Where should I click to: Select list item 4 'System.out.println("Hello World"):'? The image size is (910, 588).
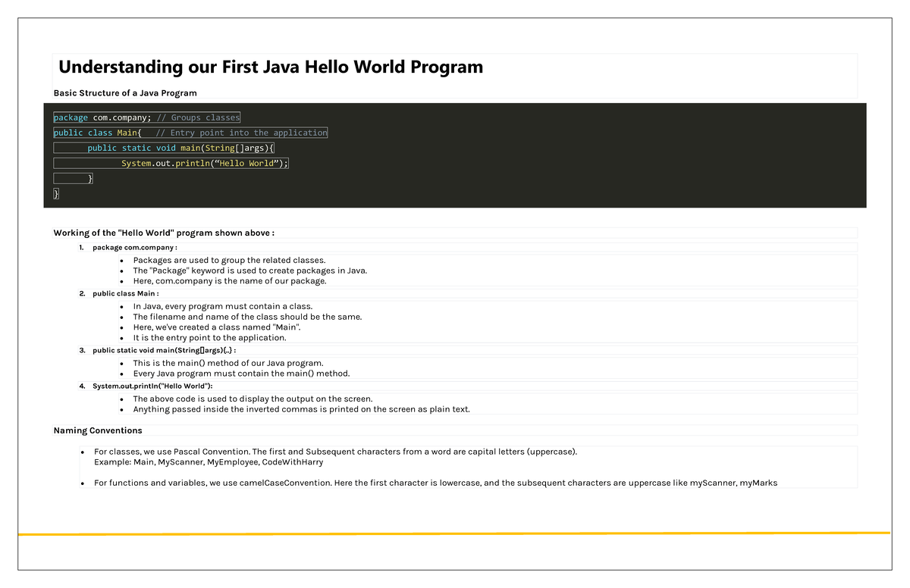(152, 386)
